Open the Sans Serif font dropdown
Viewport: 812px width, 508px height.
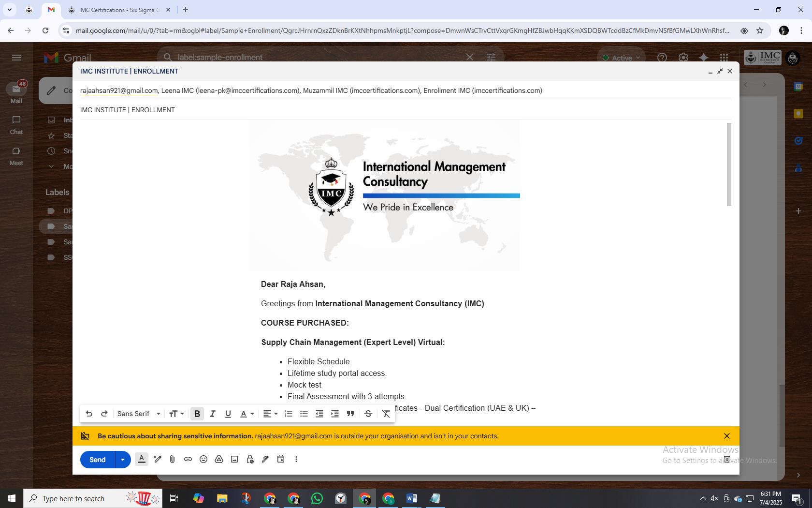click(x=139, y=414)
